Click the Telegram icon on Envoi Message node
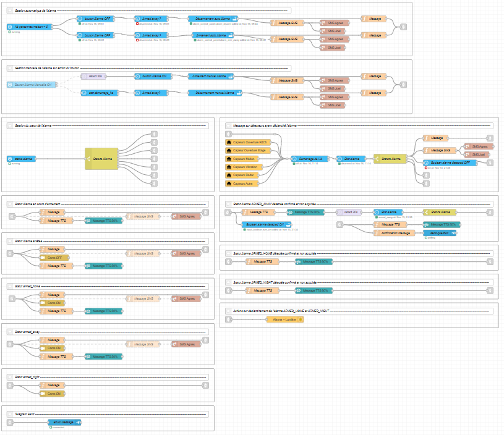This screenshot has width=504, height=435. click(77, 423)
